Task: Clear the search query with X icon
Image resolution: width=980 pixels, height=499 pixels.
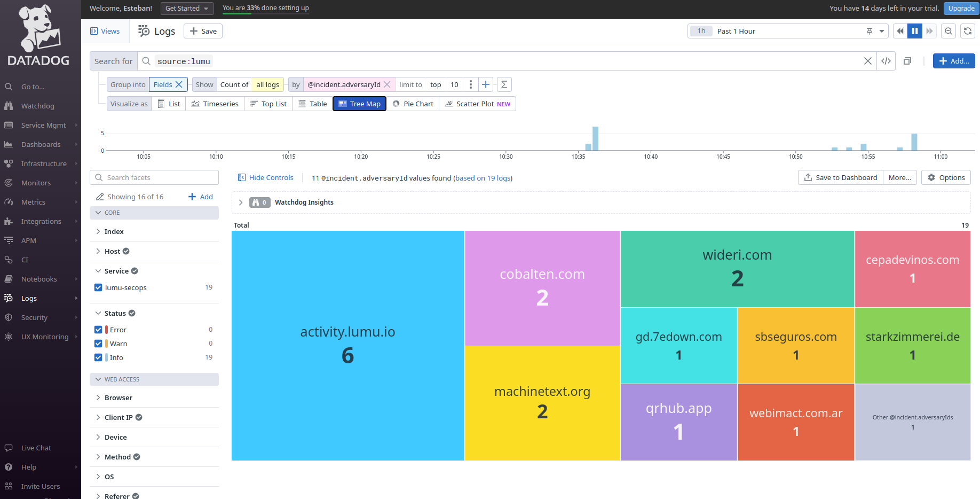Action: [x=868, y=61]
